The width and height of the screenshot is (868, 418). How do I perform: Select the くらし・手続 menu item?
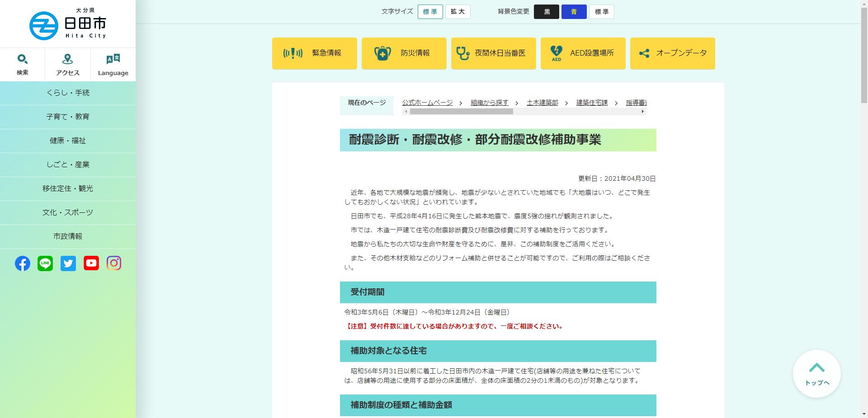[x=68, y=93]
